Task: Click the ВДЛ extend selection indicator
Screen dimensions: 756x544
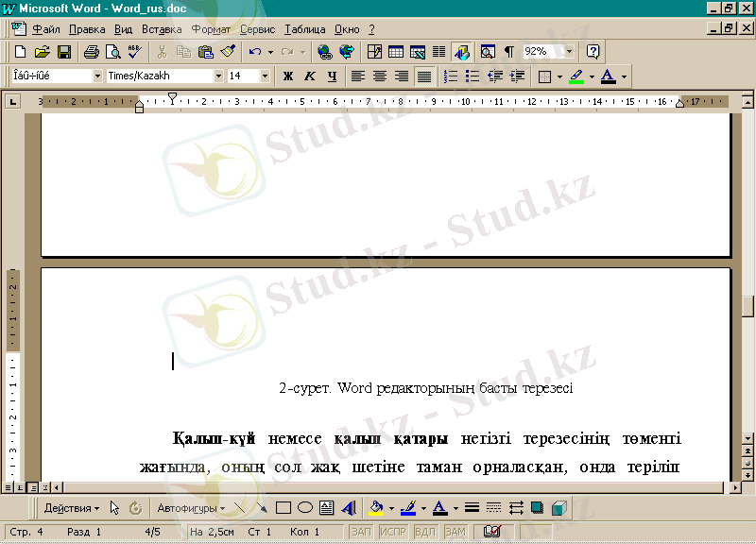Action: click(x=424, y=532)
